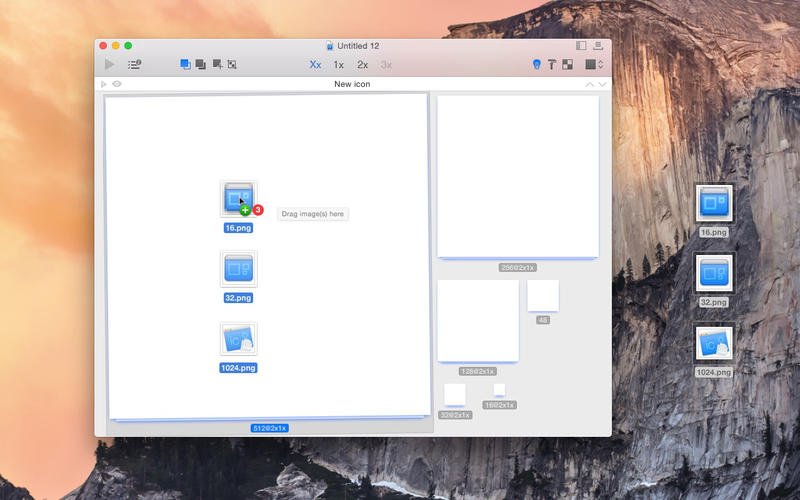Click the Play button in the toolbar

[x=109, y=65]
